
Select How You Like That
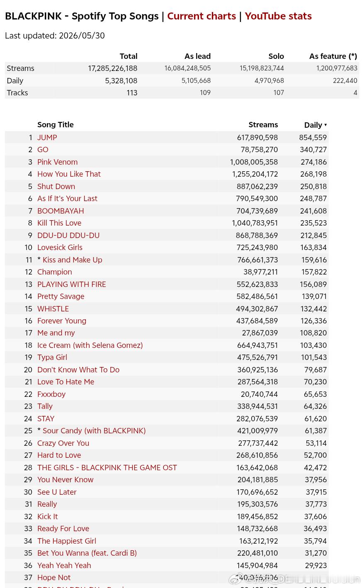[x=69, y=174]
